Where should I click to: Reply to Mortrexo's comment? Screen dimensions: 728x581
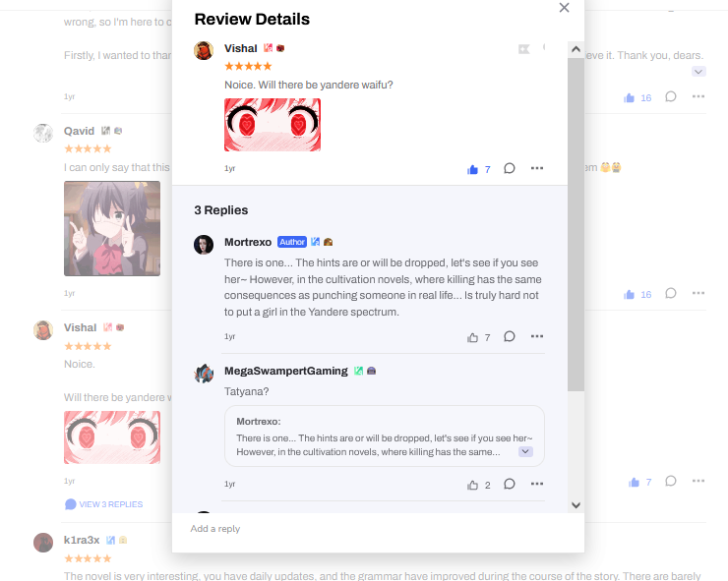tap(510, 336)
